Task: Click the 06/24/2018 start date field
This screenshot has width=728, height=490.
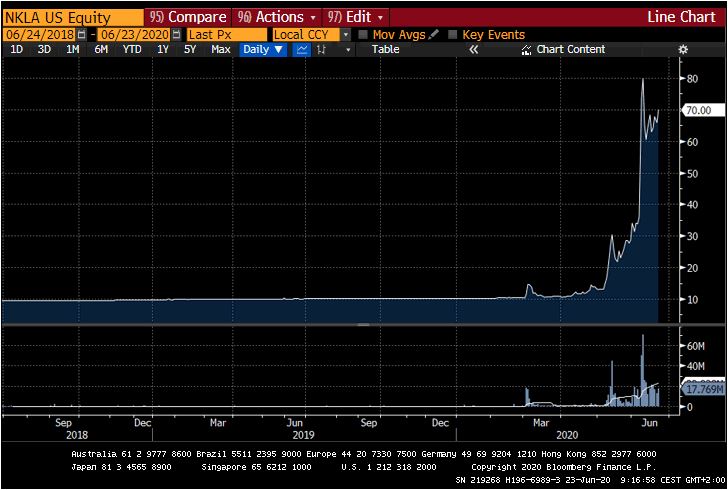Action: point(39,34)
